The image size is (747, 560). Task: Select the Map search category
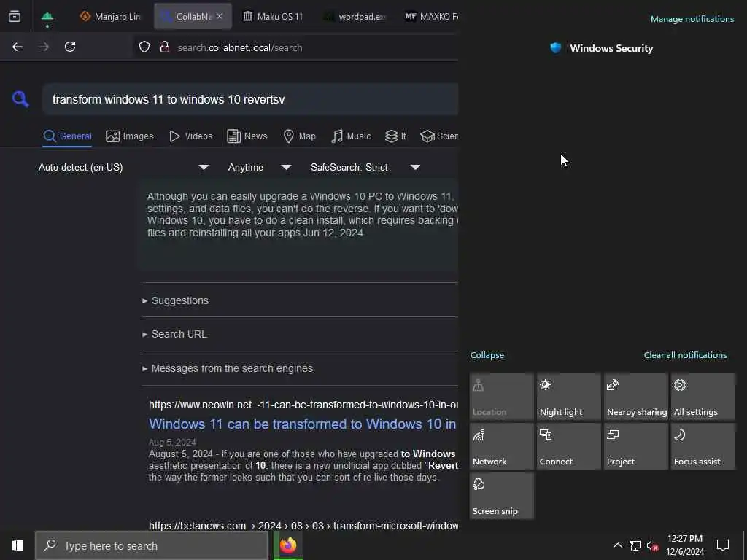299,136
